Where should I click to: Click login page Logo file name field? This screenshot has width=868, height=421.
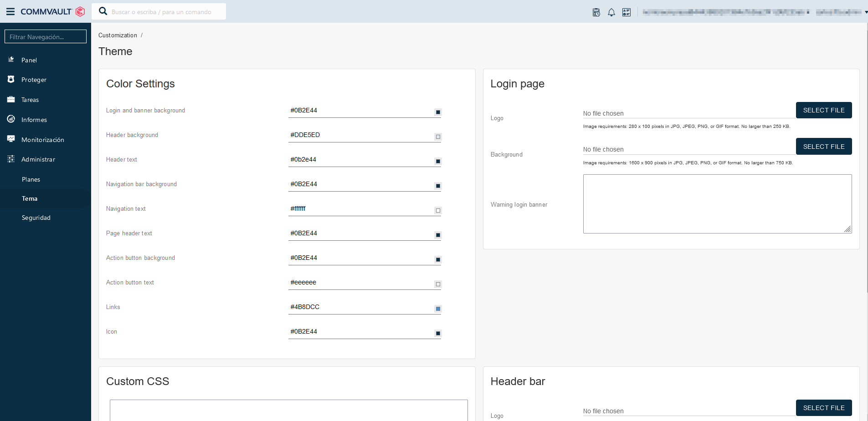coord(689,113)
